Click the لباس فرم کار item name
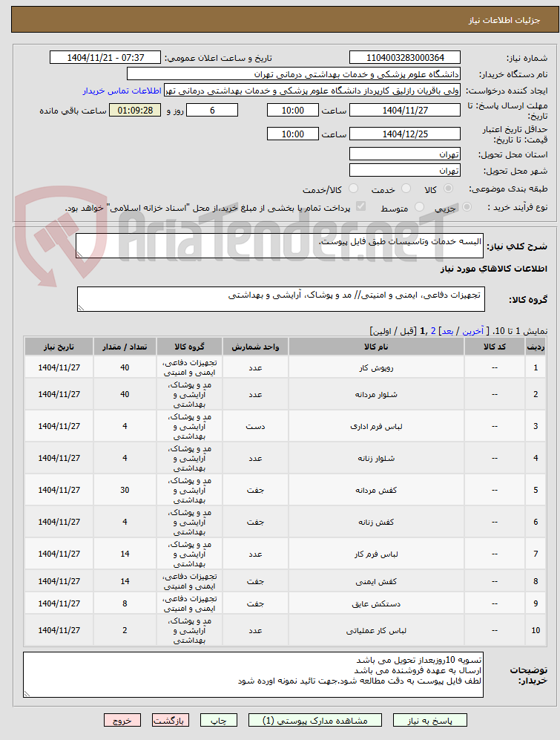Viewport: 560px width, 740px height. (x=376, y=554)
